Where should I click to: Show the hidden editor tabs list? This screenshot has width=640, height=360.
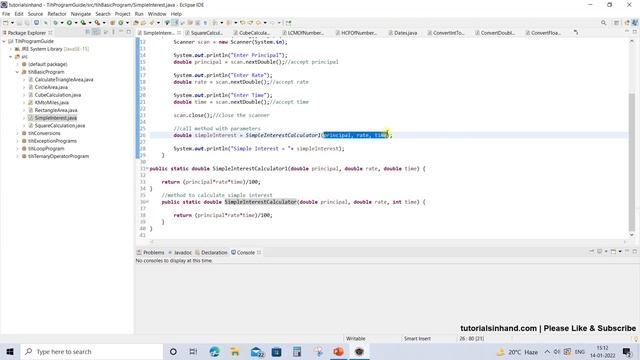[x=576, y=32]
